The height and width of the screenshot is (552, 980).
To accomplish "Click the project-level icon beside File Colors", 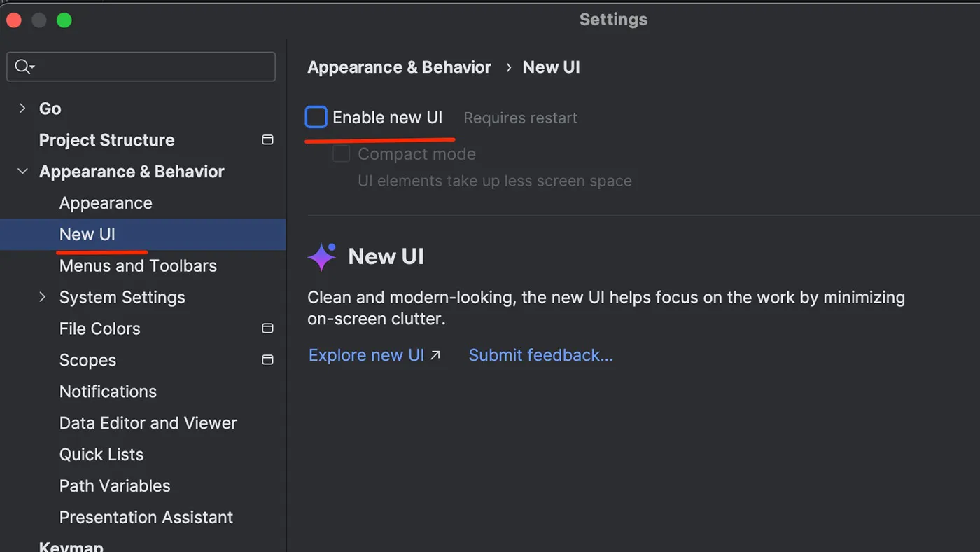I will click(267, 329).
